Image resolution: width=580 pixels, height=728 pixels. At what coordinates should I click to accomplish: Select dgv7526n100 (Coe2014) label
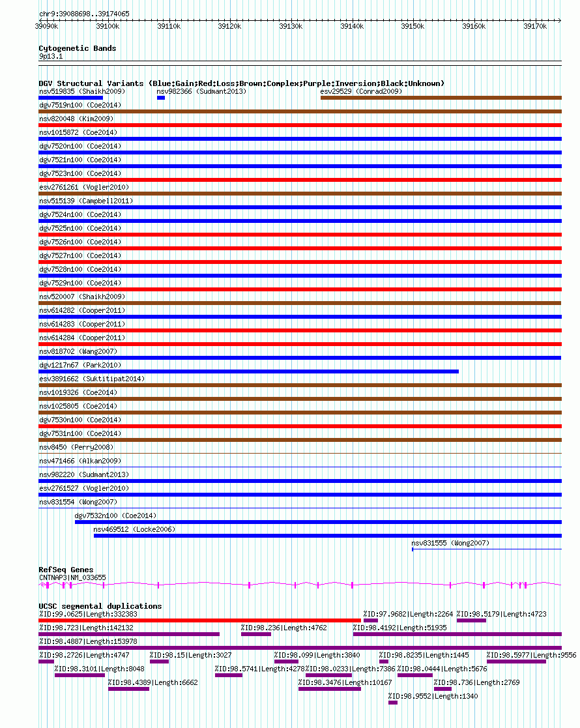pyautogui.click(x=80, y=242)
